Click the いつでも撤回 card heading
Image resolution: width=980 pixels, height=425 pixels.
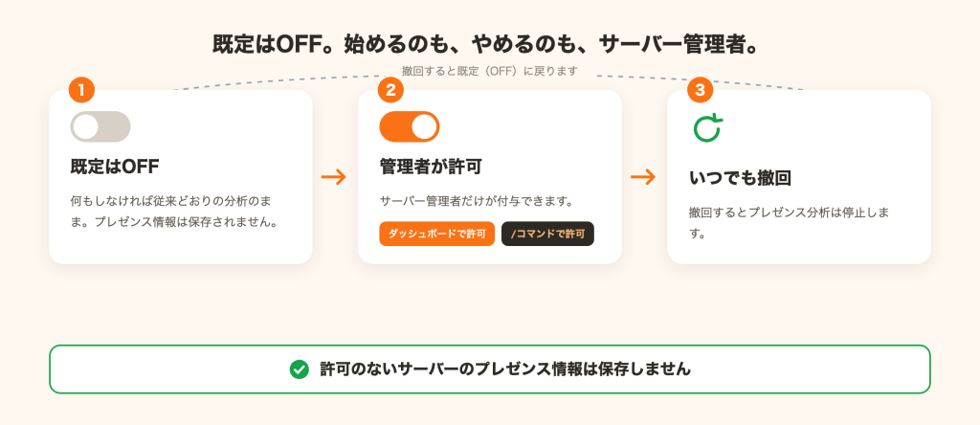point(740,178)
